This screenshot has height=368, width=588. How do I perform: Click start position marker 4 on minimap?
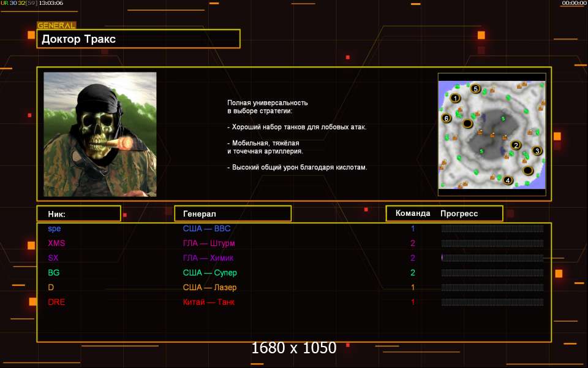pos(508,180)
